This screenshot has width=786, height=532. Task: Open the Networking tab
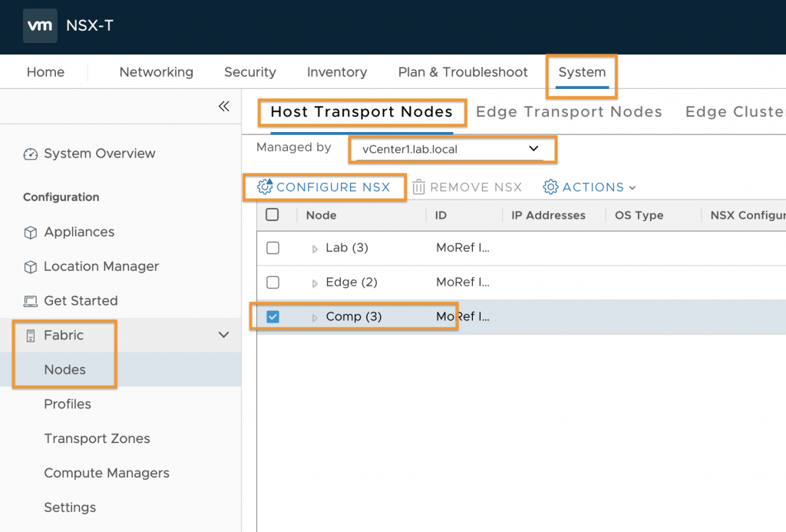point(157,72)
